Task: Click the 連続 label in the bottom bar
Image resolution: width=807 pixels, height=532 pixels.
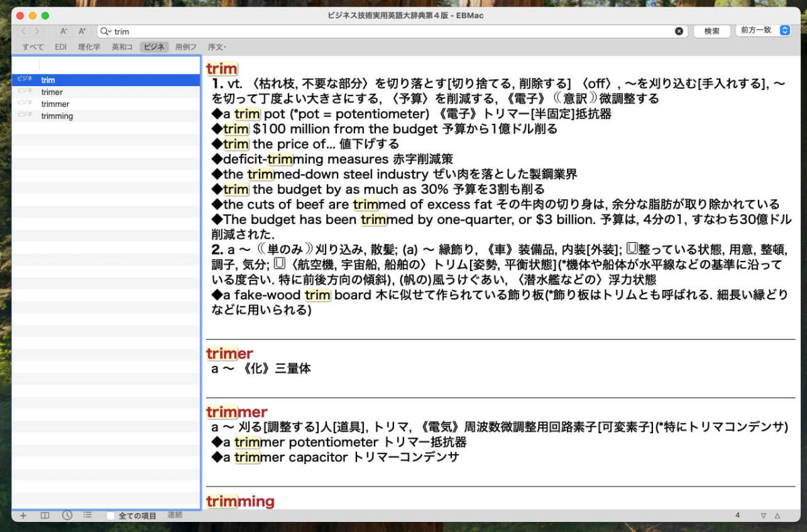Action: pyautogui.click(x=175, y=515)
